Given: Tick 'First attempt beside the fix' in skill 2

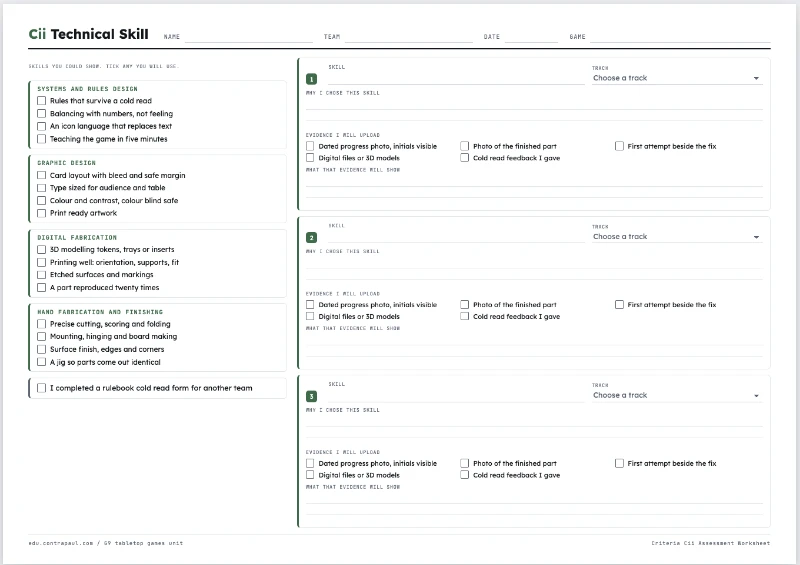Looking at the screenshot, I should coord(619,305).
